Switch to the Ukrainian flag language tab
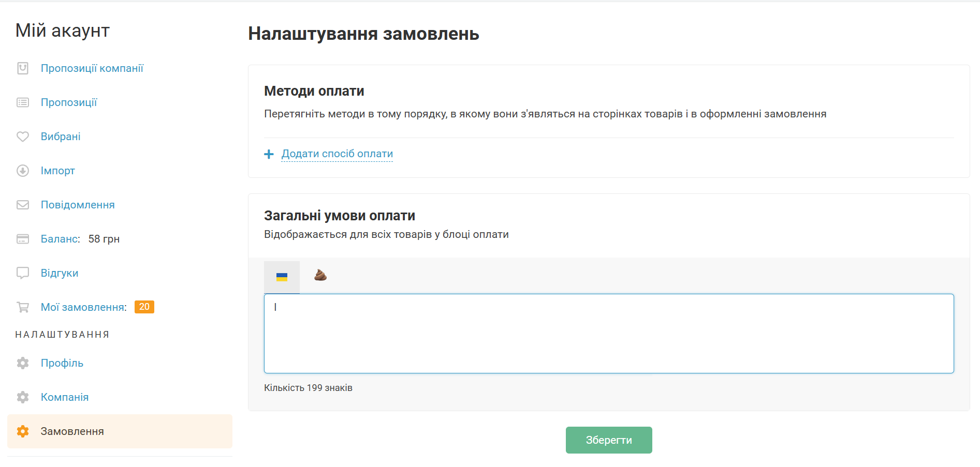The width and height of the screenshot is (980, 467). click(x=282, y=277)
